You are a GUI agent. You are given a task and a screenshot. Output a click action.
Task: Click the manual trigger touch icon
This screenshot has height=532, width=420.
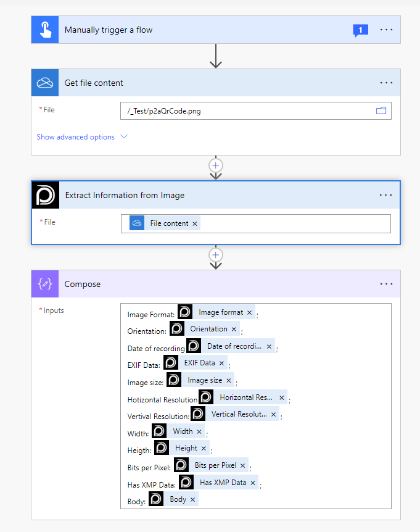tap(45, 30)
